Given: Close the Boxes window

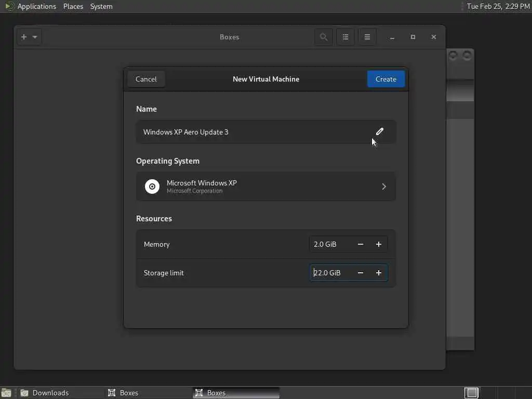Looking at the screenshot, I should [x=434, y=37].
